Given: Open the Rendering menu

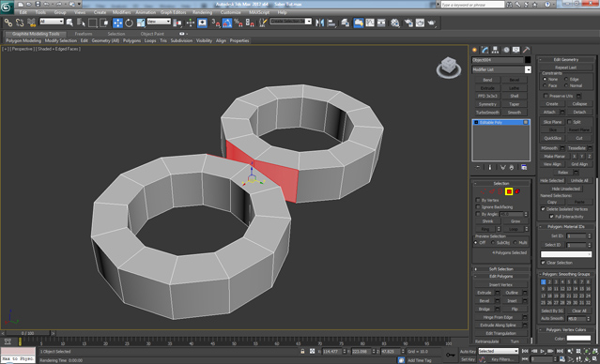Looking at the screenshot, I should (x=202, y=12).
